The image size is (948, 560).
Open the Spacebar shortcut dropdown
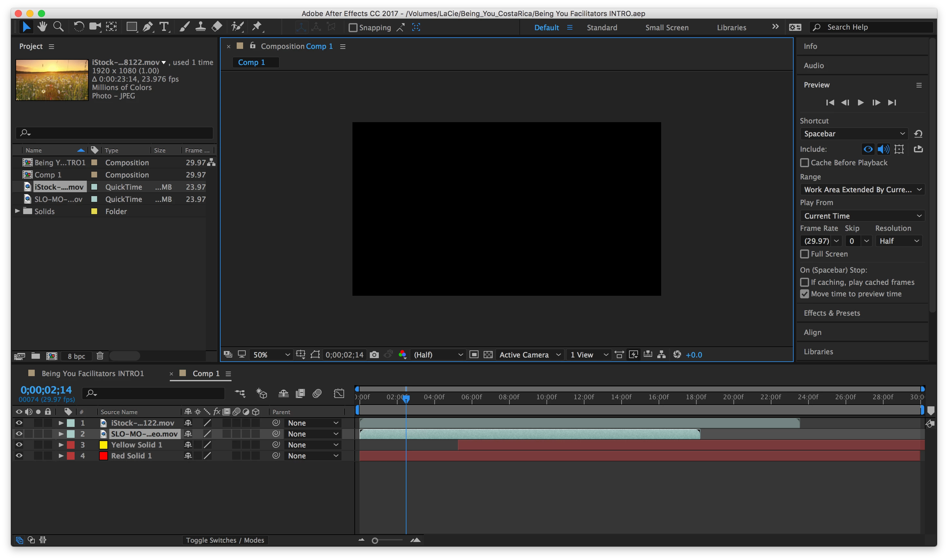(854, 134)
